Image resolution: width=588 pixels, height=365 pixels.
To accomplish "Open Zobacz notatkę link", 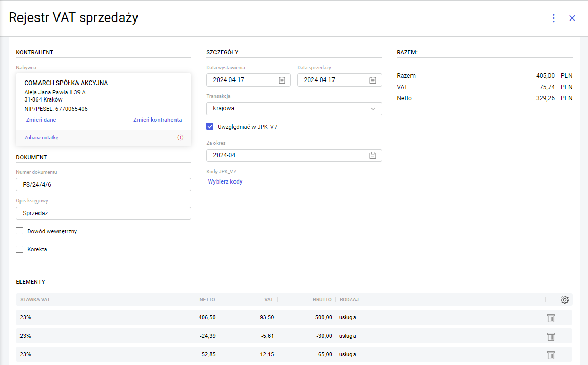I will [42, 138].
